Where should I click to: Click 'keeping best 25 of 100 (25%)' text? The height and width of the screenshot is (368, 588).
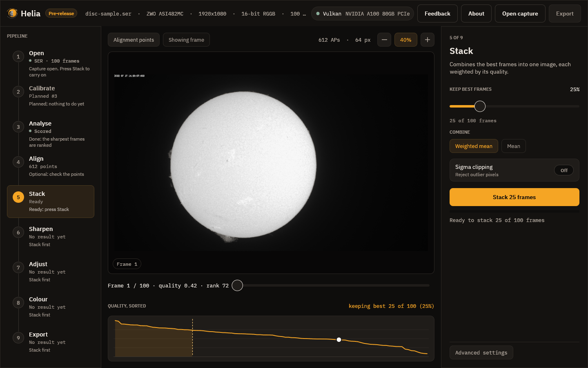pos(391,306)
